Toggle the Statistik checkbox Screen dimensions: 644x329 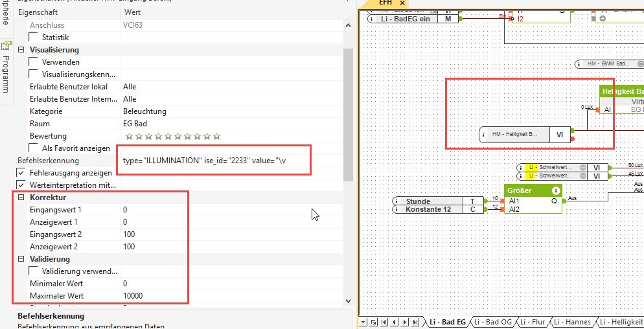[33, 38]
